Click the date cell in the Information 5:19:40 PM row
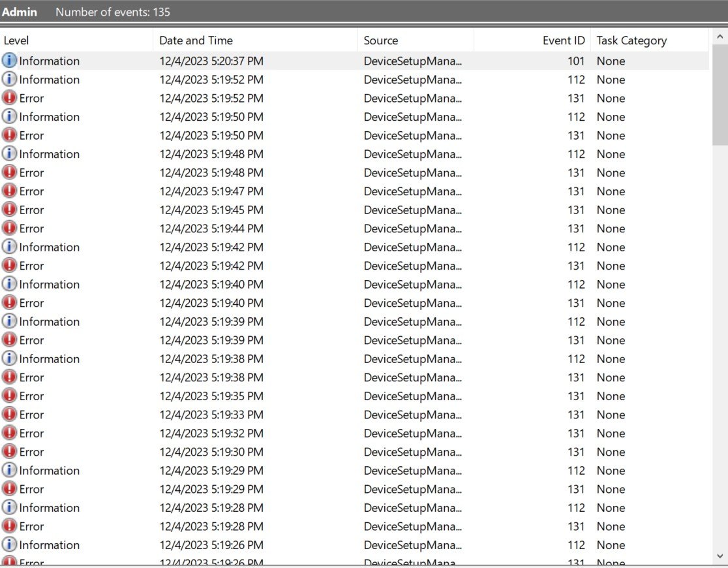Viewport: 728px width, 568px height. 211,284
